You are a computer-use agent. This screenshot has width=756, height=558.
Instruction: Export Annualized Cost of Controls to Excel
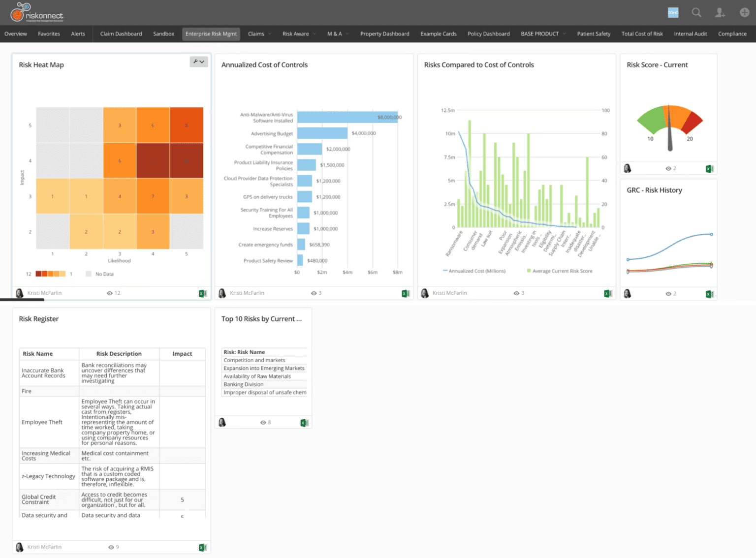pyautogui.click(x=406, y=293)
